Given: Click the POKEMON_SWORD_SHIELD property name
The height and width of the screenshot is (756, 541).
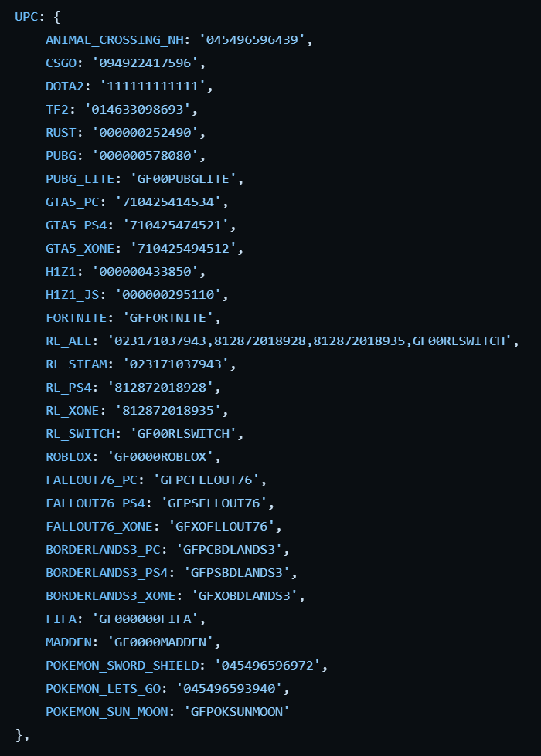Looking at the screenshot, I should pos(123,665).
